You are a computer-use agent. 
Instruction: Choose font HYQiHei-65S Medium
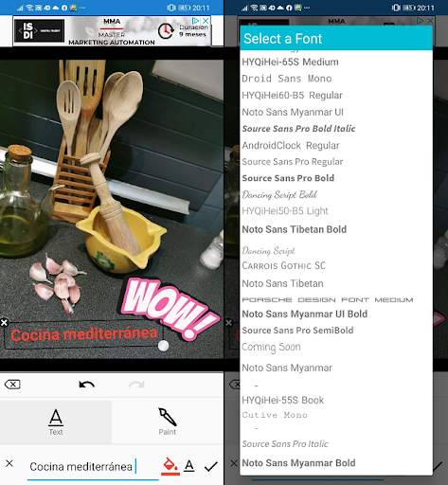tap(290, 62)
